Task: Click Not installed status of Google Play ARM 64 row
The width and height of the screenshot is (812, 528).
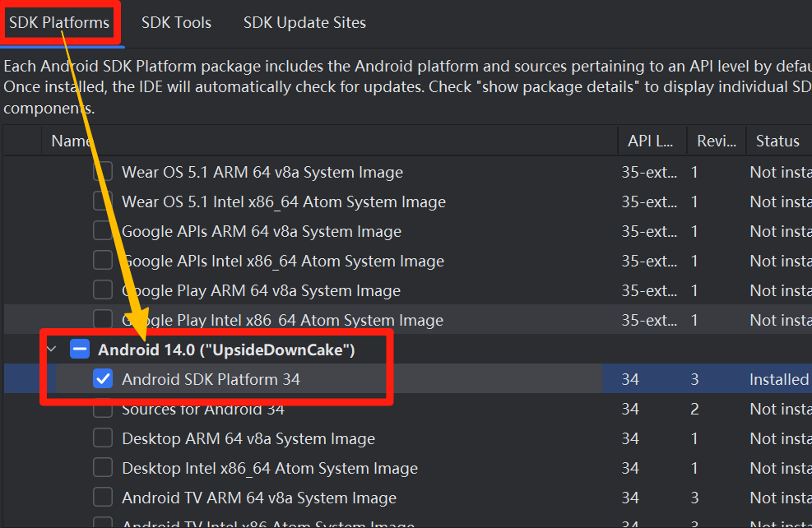Action: click(781, 291)
